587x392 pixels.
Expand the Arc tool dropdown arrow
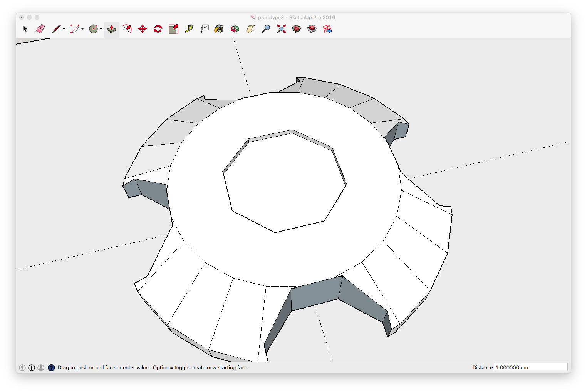click(82, 29)
